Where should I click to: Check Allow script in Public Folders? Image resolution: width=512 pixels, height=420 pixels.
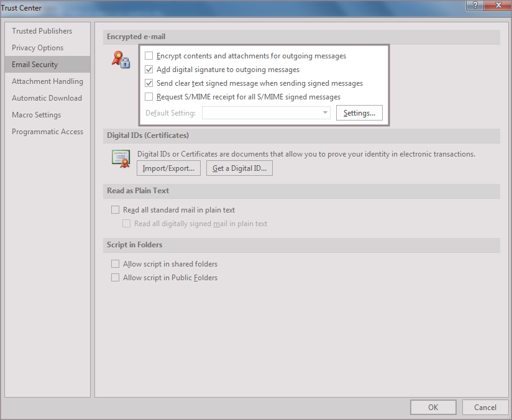(x=115, y=278)
